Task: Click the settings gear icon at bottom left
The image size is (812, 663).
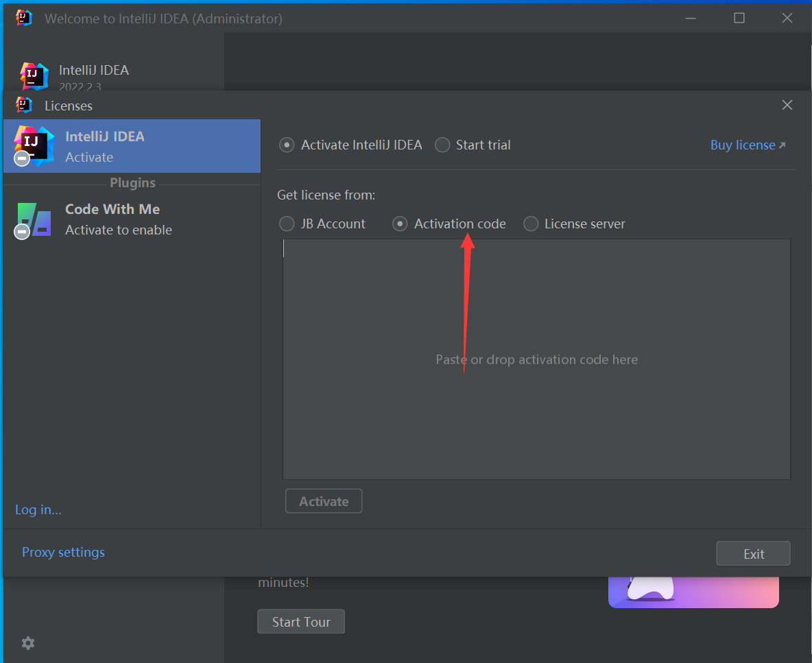Action: (28, 643)
